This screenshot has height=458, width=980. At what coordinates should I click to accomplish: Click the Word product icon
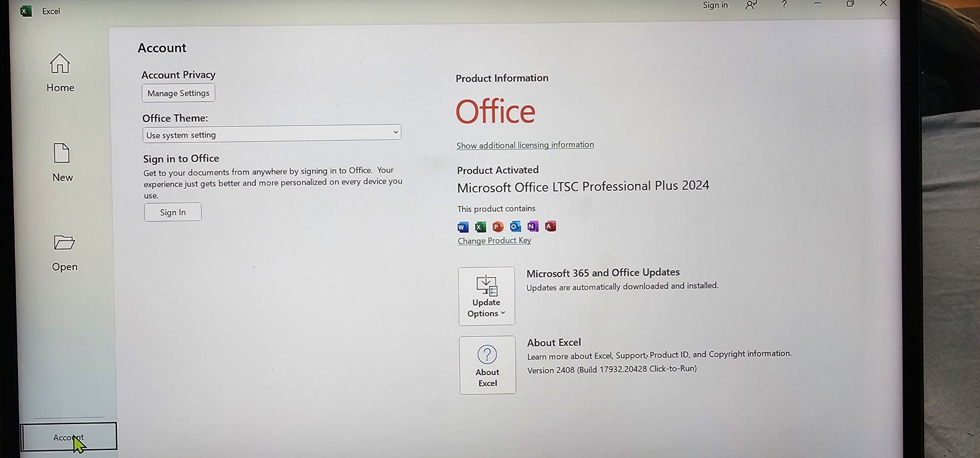point(463,227)
